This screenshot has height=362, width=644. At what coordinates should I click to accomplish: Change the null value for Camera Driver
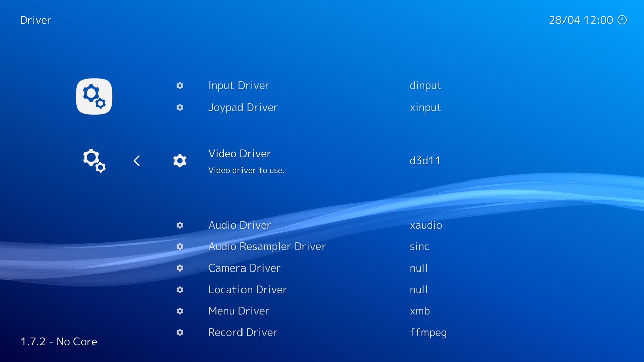click(419, 268)
